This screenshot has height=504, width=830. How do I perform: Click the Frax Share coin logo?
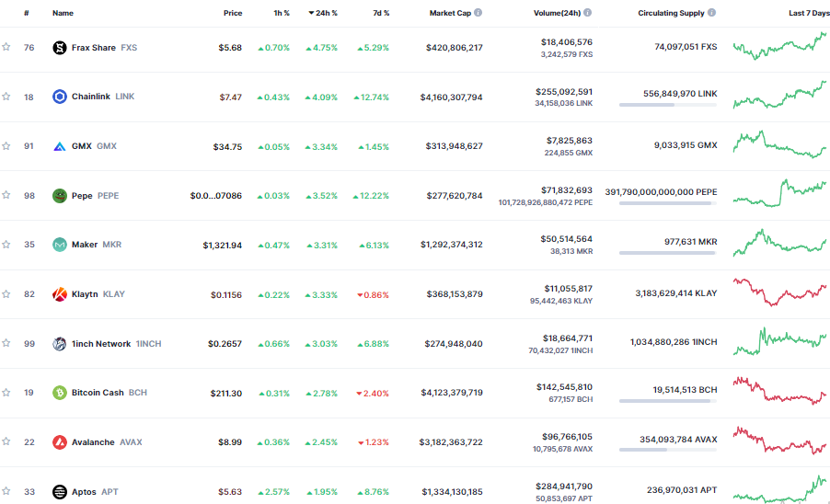(60, 48)
